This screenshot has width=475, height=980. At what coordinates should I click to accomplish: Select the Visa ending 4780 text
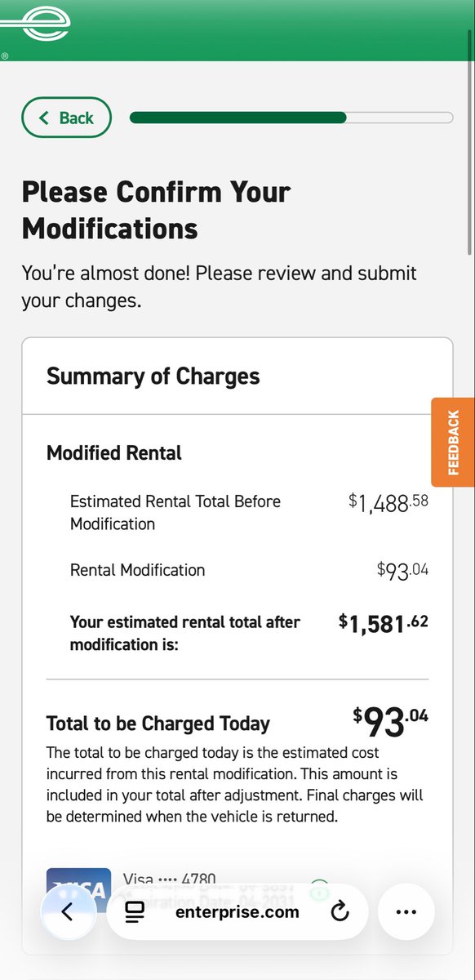point(170,877)
